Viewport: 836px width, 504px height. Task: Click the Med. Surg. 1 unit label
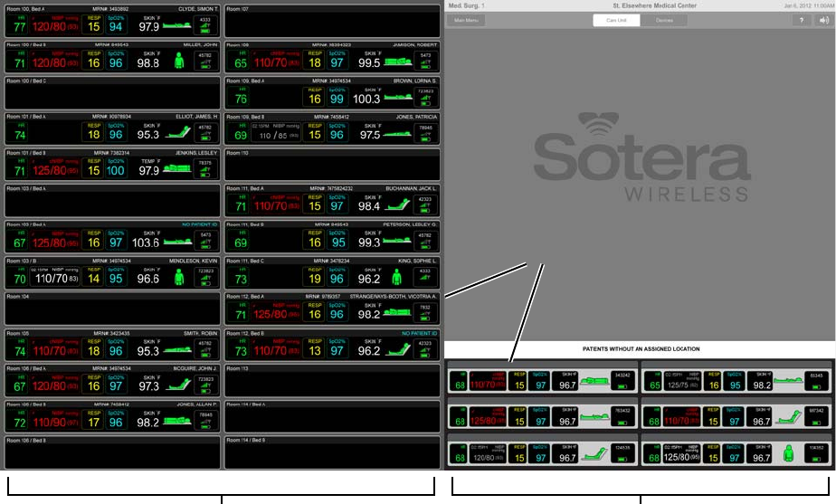click(x=467, y=5)
